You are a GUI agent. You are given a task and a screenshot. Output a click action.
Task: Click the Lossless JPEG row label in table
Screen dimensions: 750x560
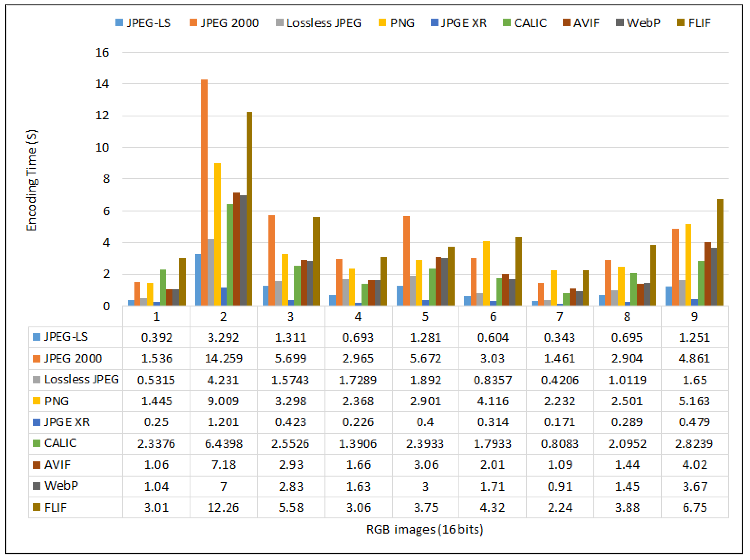(x=81, y=379)
